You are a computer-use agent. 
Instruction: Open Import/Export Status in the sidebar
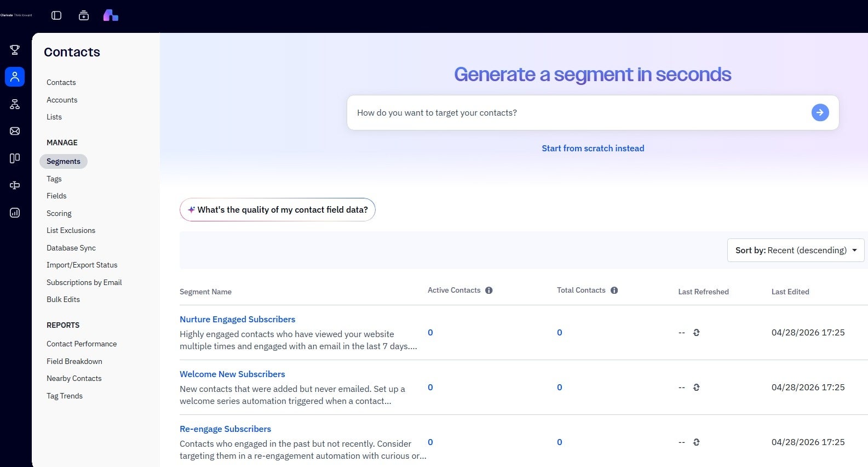click(82, 265)
